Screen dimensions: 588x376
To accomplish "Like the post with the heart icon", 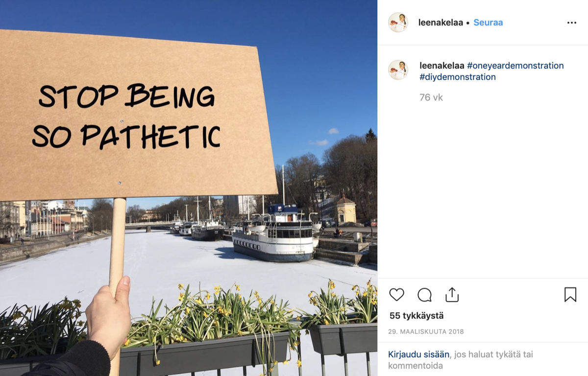I will pos(396,295).
